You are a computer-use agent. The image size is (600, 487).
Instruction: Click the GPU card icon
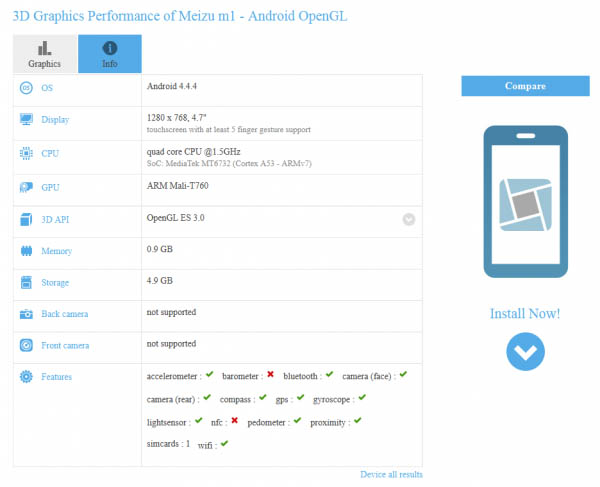[x=26, y=187]
